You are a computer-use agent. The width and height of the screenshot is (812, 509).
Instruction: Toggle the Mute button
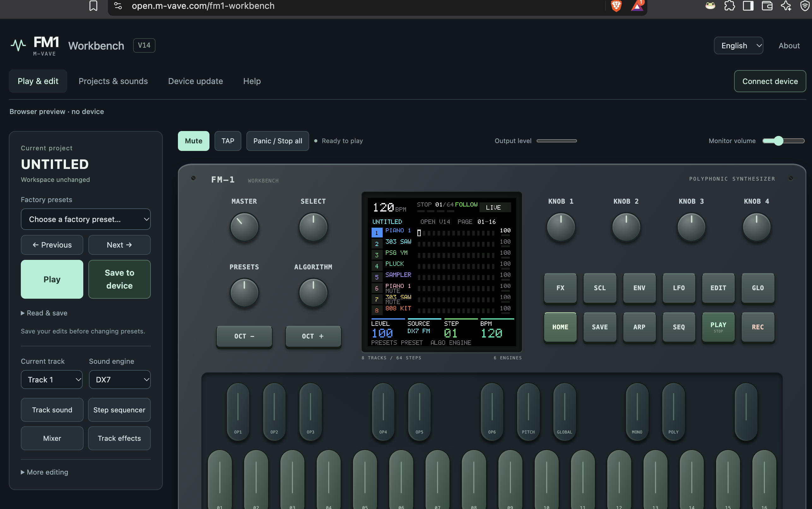click(x=194, y=141)
